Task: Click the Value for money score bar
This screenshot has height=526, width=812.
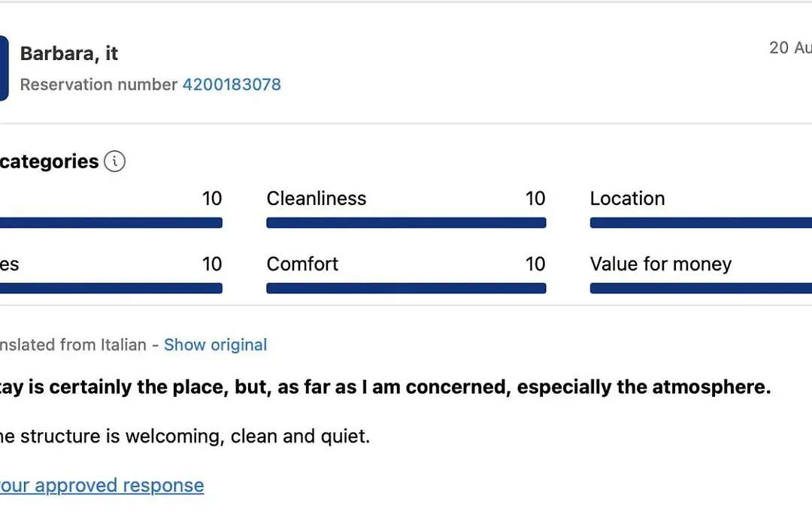Action: [x=701, y=289]
